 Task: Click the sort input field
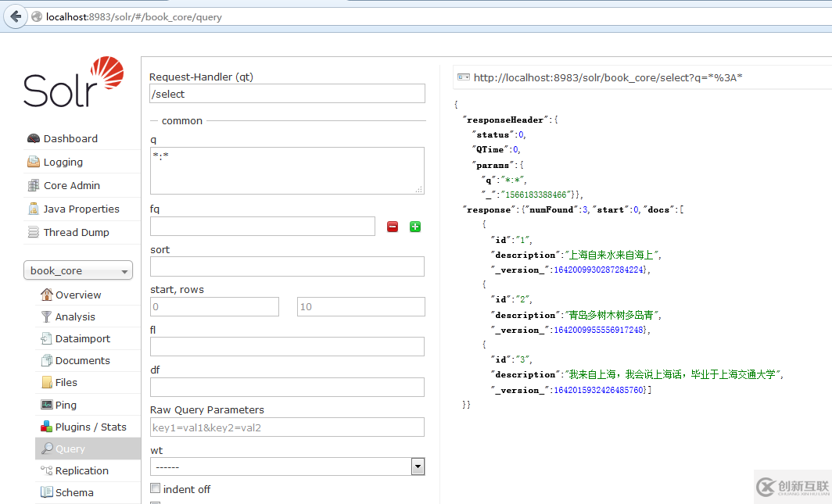[x=287, y=266]
